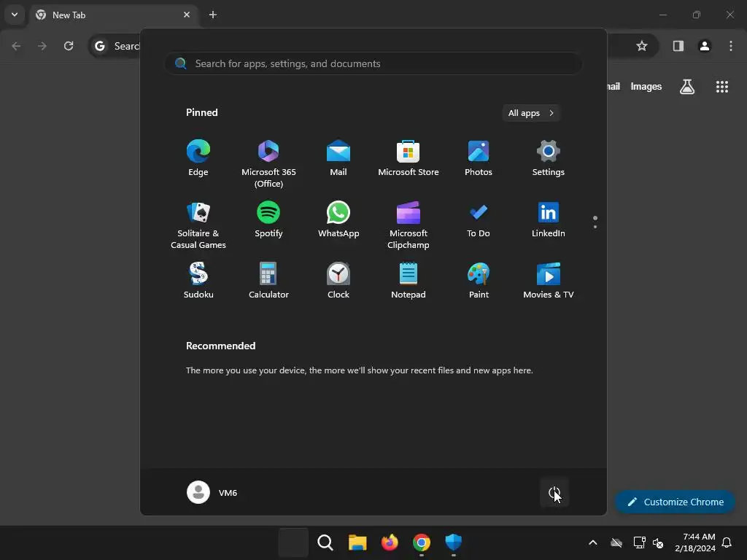Image resolution: width=747 pixels, height=560 pixels.
Task: Bookmark this tab with the star icon
Action: click(x=642, y=46)
